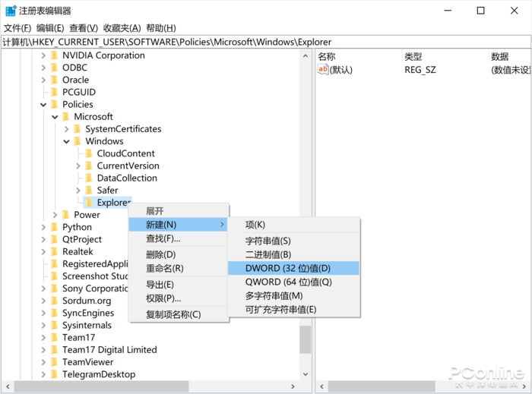Image resolution: width=532 pixels, height=394 pixels.
Task: Collapse the Policies tree node
Action: pos(43,105)
